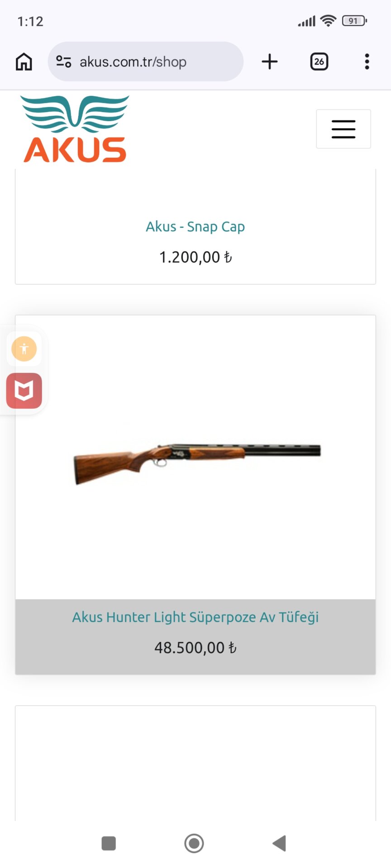
Task: Open site settings icon in address bar
Action: click(64, 61)
